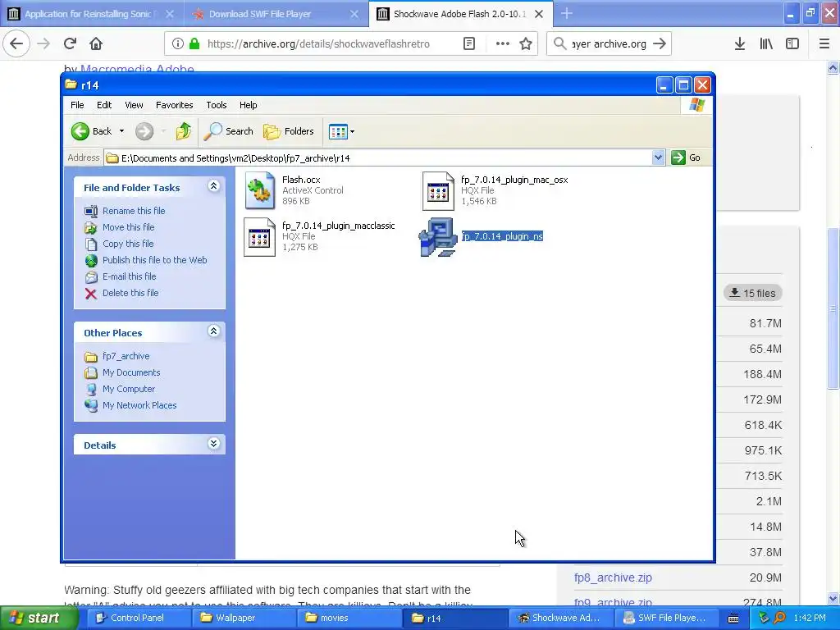Collapse File and Folder Tasks panel
The image size is (840, 630).
(213, 186)
